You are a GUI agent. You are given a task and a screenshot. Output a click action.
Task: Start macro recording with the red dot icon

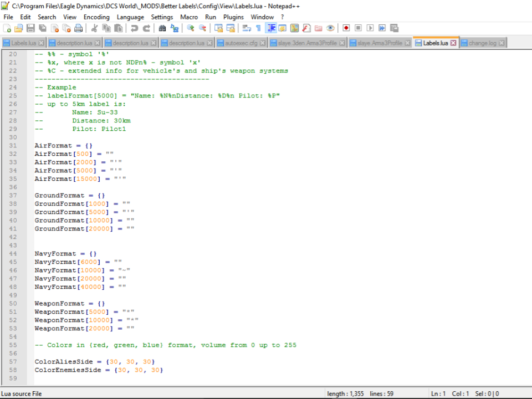click(346, 28)
